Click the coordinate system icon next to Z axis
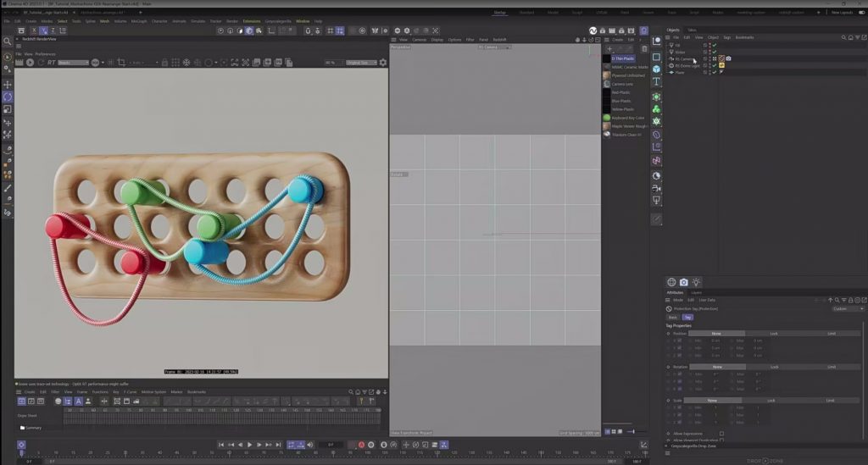This screenshot has width=868, height=465. 63,30
